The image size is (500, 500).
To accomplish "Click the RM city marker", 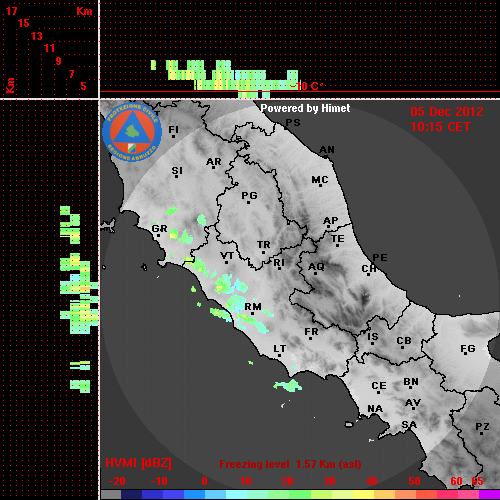I will tap(253, 314).
